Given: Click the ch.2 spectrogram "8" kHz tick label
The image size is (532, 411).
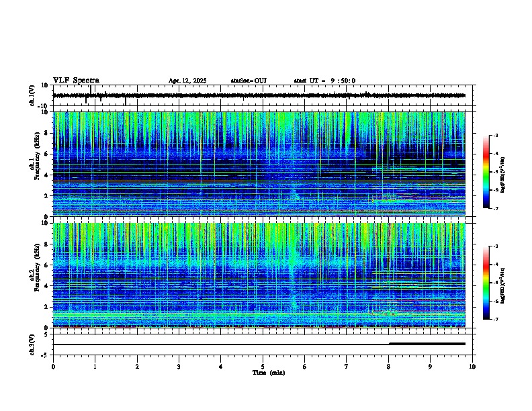Looking at the screenshot, I should (46, 244).
